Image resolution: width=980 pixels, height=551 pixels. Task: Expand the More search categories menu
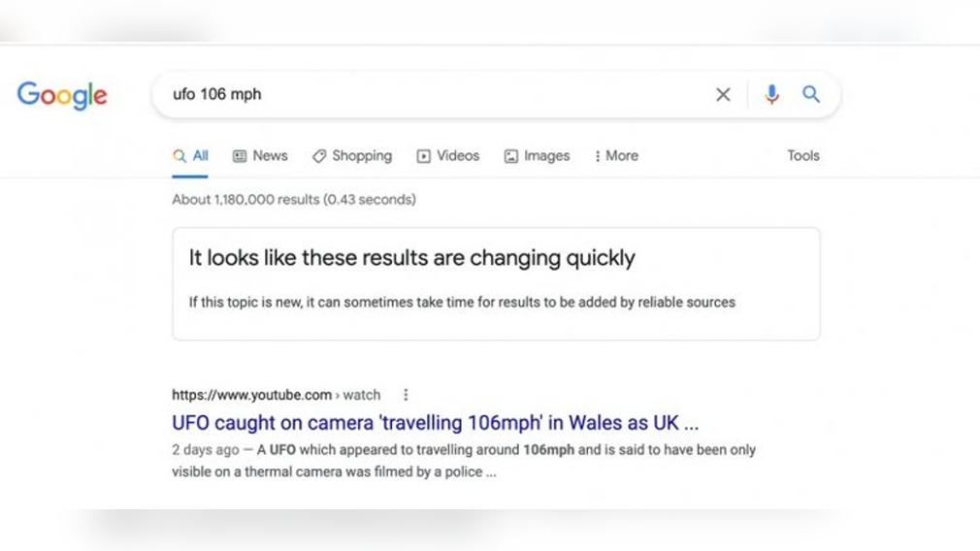[616, 155]
